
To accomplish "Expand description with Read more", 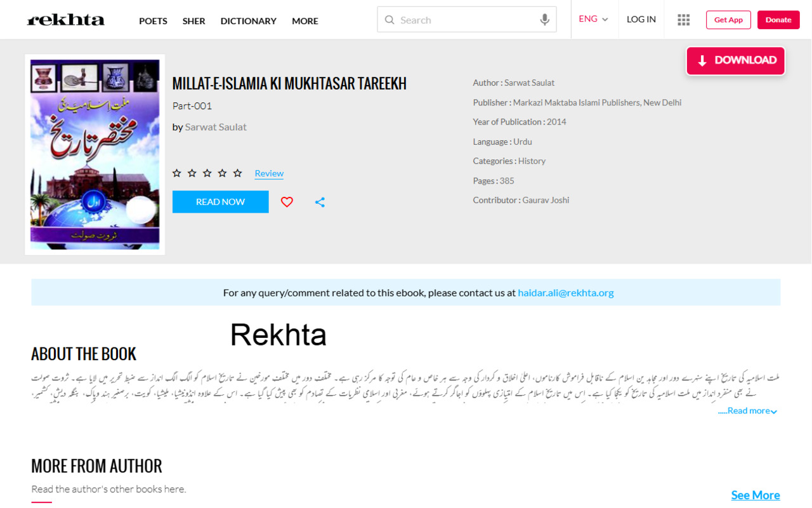I will pyautogui.click(x=747, y=411).
